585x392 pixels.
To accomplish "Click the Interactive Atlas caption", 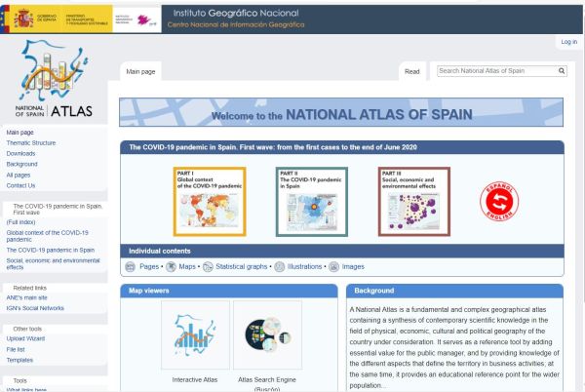I will pos(195,379).
